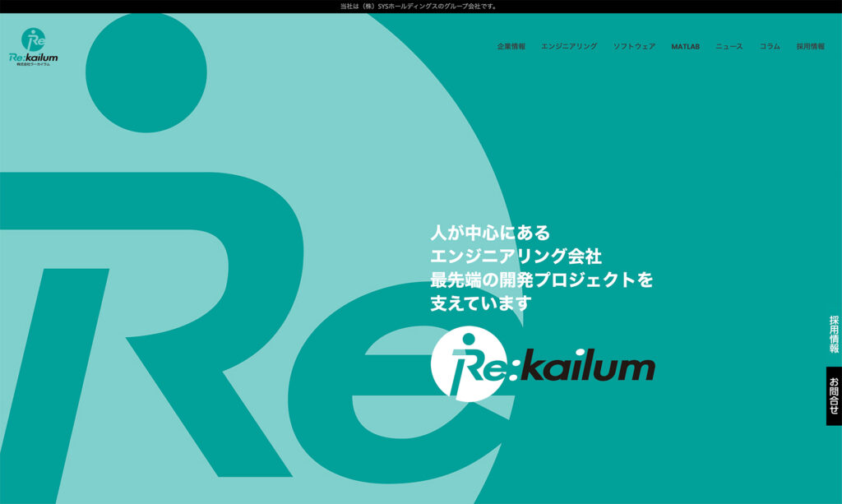Image resolution: width=842 pixels, height=504 pixels.
Task: Select MATLAB in the navigation
Action: (685, 47)
